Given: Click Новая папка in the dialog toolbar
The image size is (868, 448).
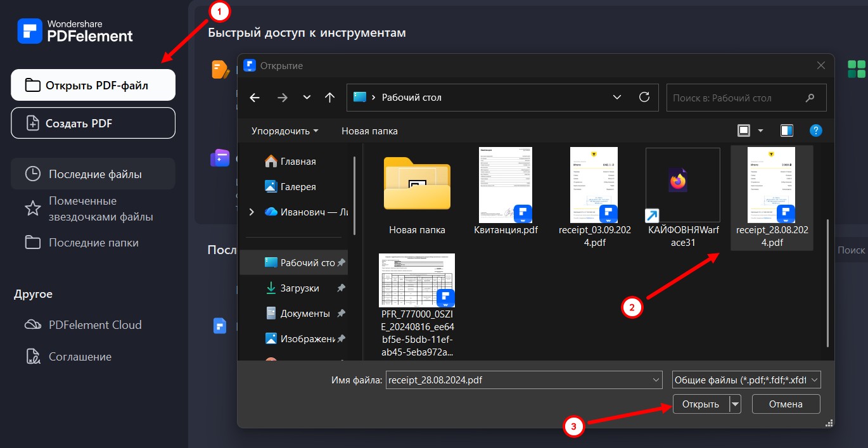Looking at the screenshot, I should [x=369, y=131].
